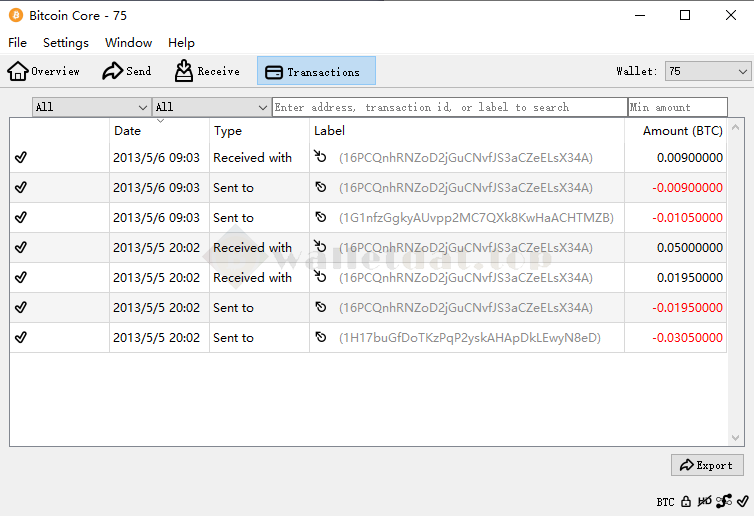The width and height of the screenshot is (754, 516).
Task: Open the Wallet selector dropdown
Action: 708,71
